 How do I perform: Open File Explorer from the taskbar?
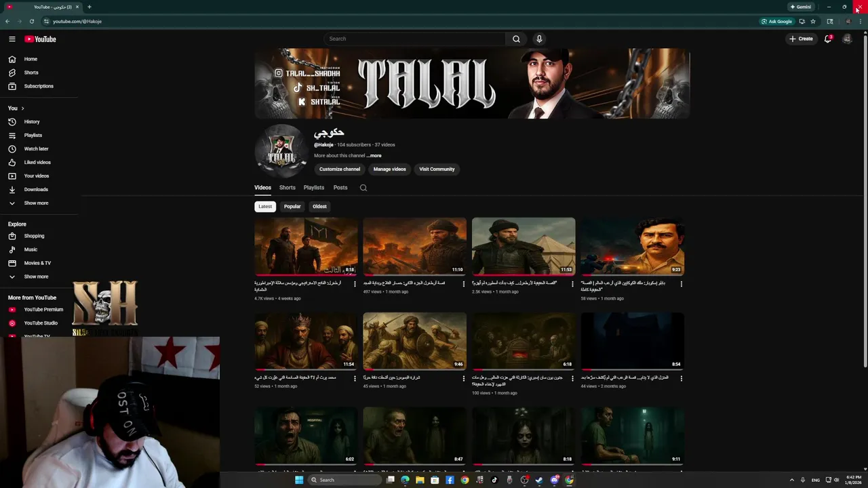[x=420, y=480]
